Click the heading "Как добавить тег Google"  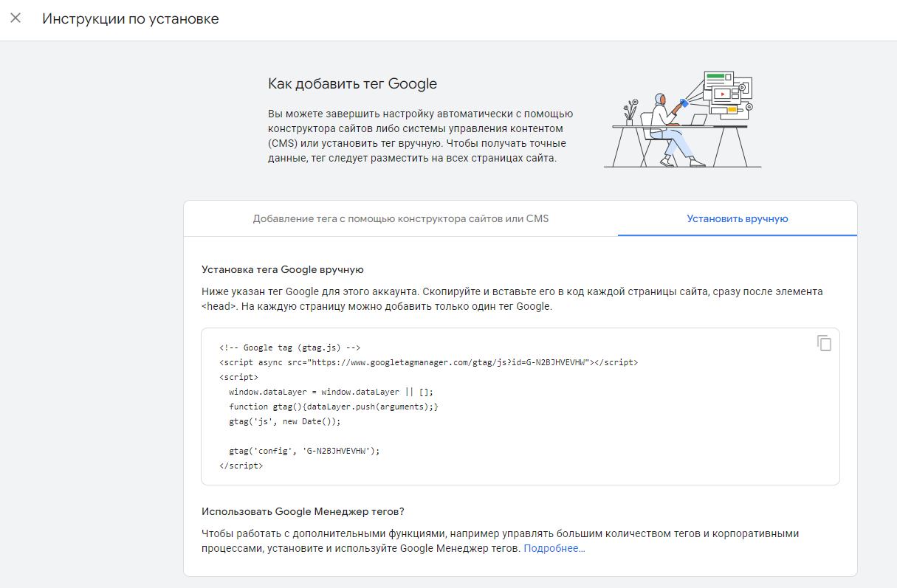pos(353,83)
